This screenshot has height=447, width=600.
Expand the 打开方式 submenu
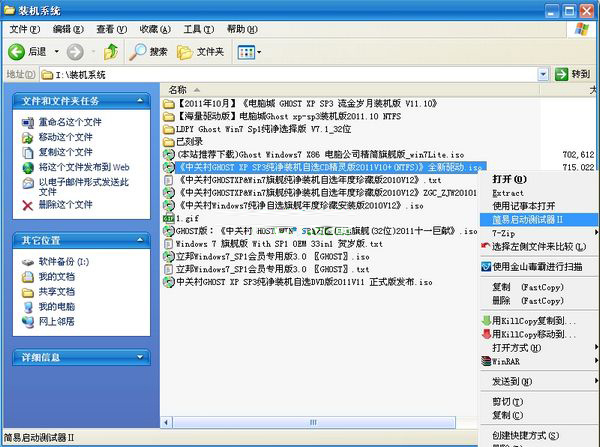pyautogui.click(x=596, y=347)
